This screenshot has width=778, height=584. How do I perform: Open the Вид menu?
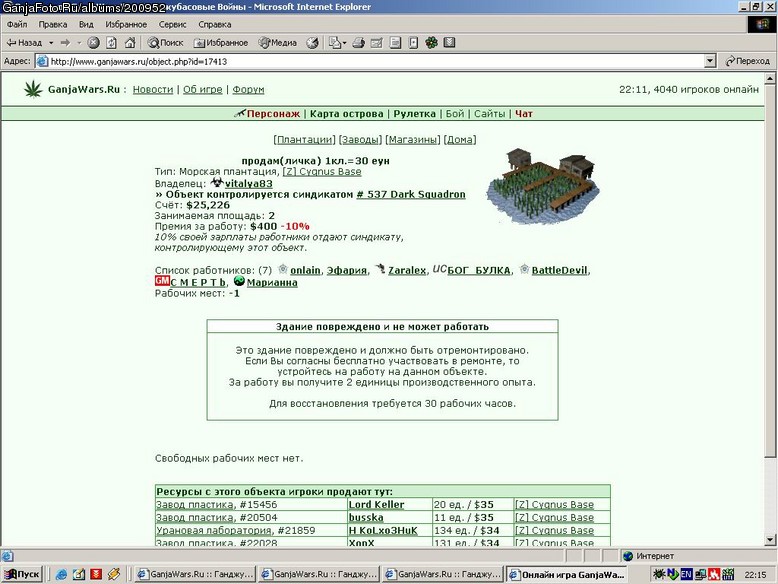tap(86, 24)
